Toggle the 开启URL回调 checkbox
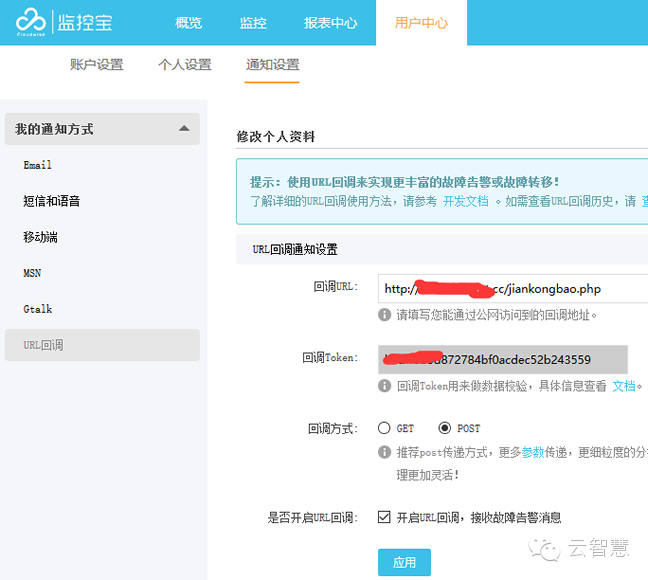 click(384, 517)
